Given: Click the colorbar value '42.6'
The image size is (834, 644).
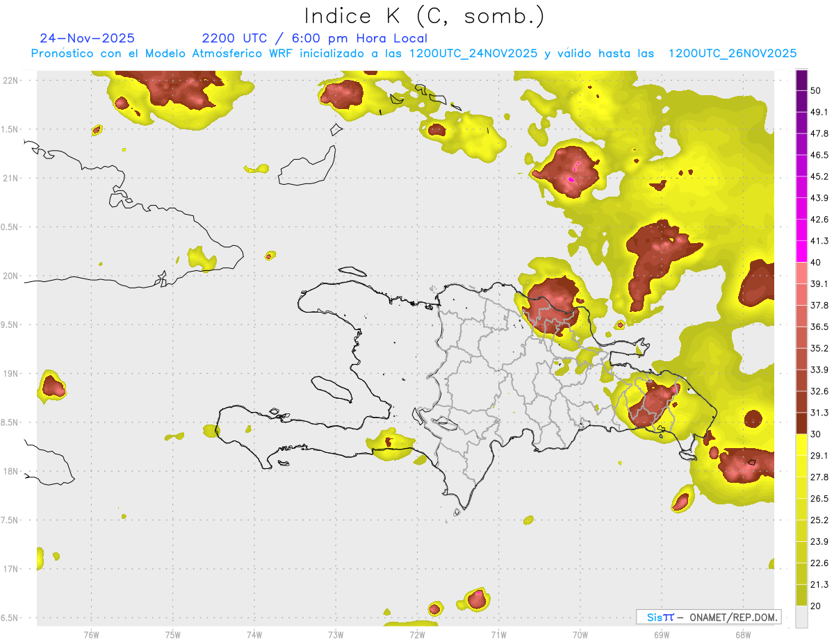Looking at the screenshot, I should point(819,220).
